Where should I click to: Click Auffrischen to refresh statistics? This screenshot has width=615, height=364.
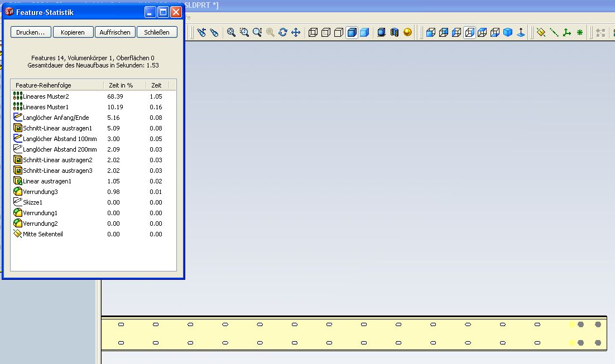coord(115,32)
